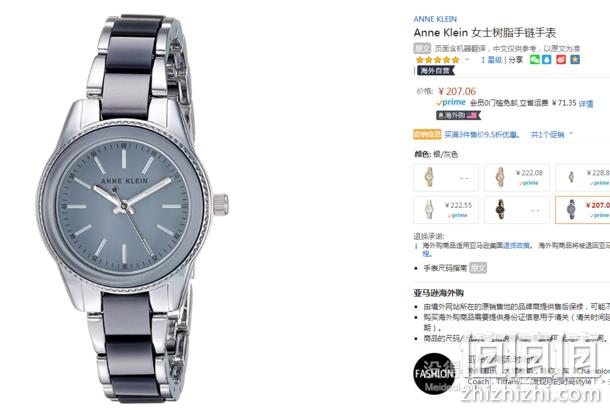The image size is (610, 411).
Task: Select the gold watch color swatch
Action: coord(446,177)
